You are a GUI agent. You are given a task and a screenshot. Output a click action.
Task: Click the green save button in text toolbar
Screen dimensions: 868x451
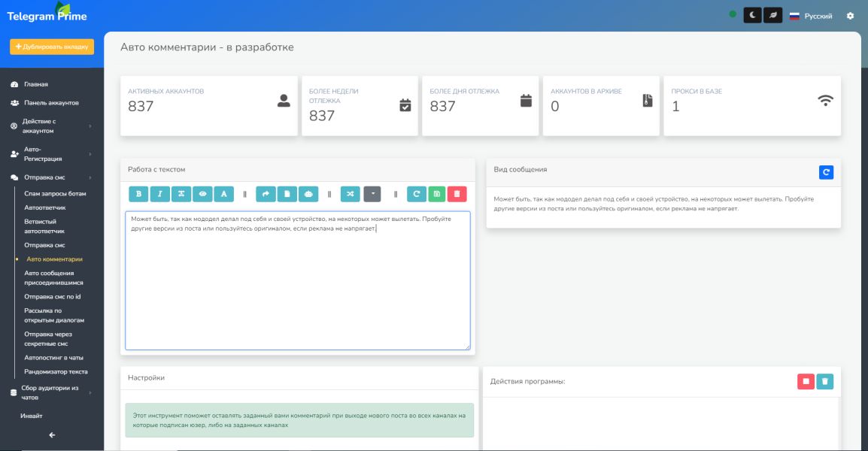(437, 194)
